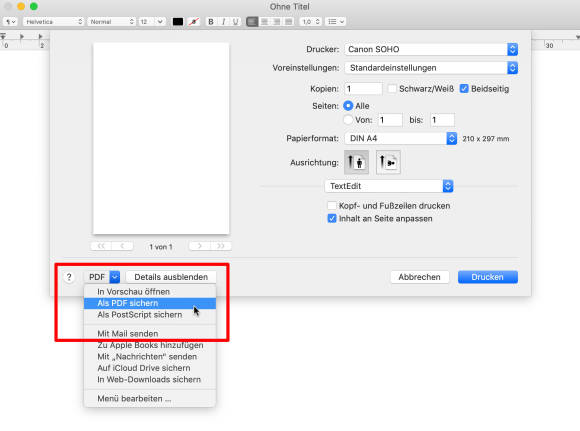The height and width of the screenshot is (431, 580).
Task: Click the Abbrechen button
Action: click(419, 277)
